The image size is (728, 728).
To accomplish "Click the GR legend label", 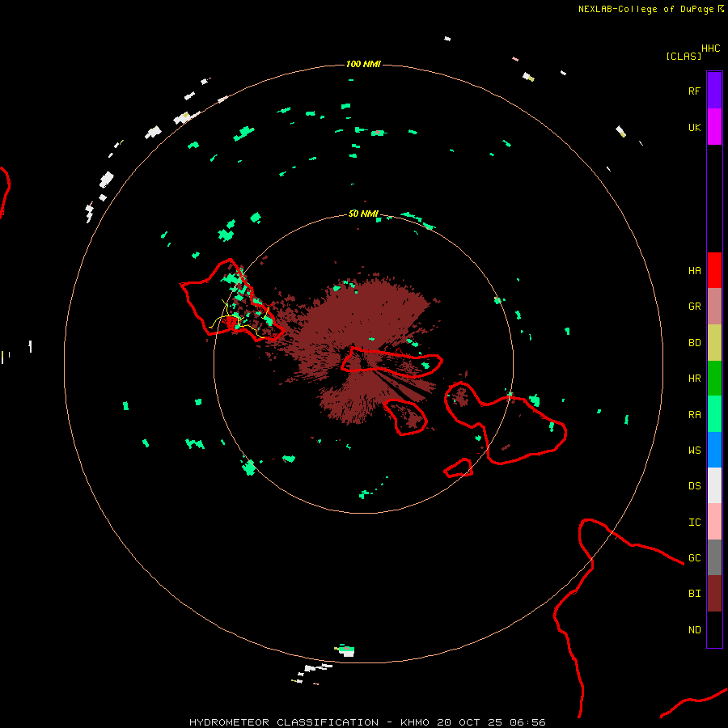I will click(x=694, y=307).
